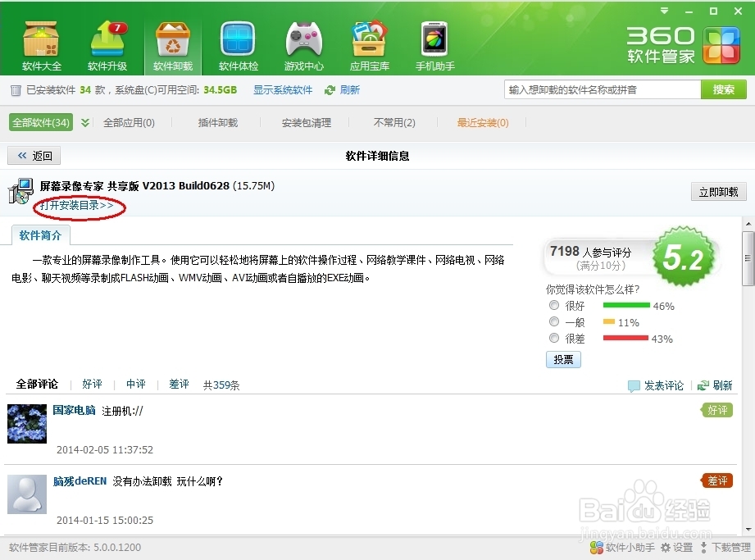The image size is (755, 560).
Task: Click version text 5.0.0.1200
Action: (x=117, y=548)
